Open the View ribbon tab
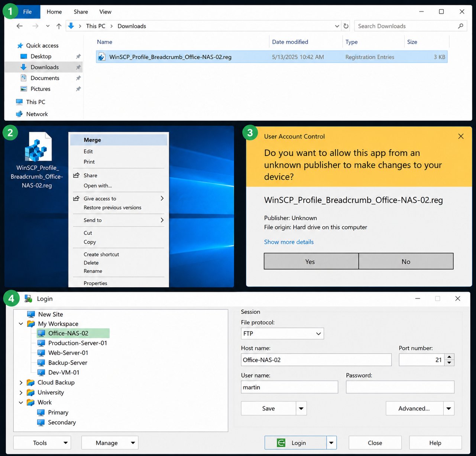476x456 pixels. [105, 12]
